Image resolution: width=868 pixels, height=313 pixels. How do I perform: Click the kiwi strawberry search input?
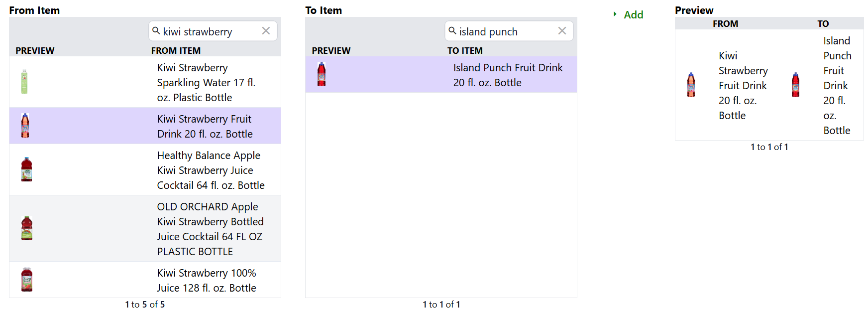(x=209, y=31)
